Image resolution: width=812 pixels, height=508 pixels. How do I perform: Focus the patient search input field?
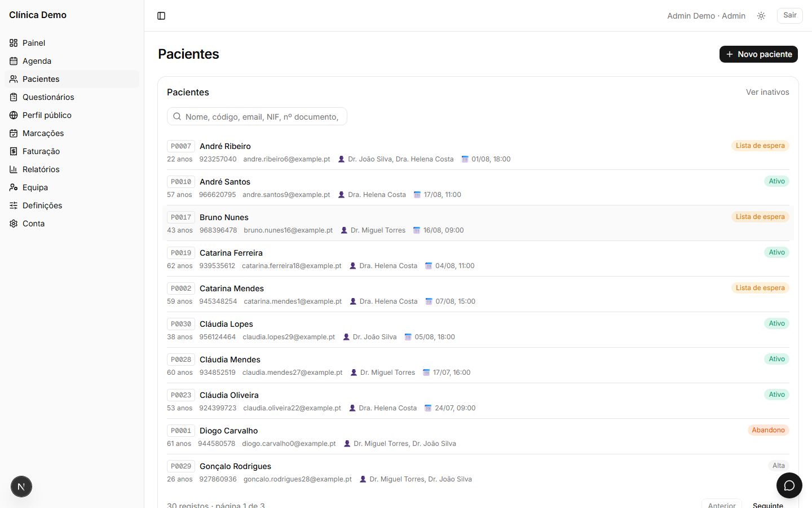pos(257,116)
